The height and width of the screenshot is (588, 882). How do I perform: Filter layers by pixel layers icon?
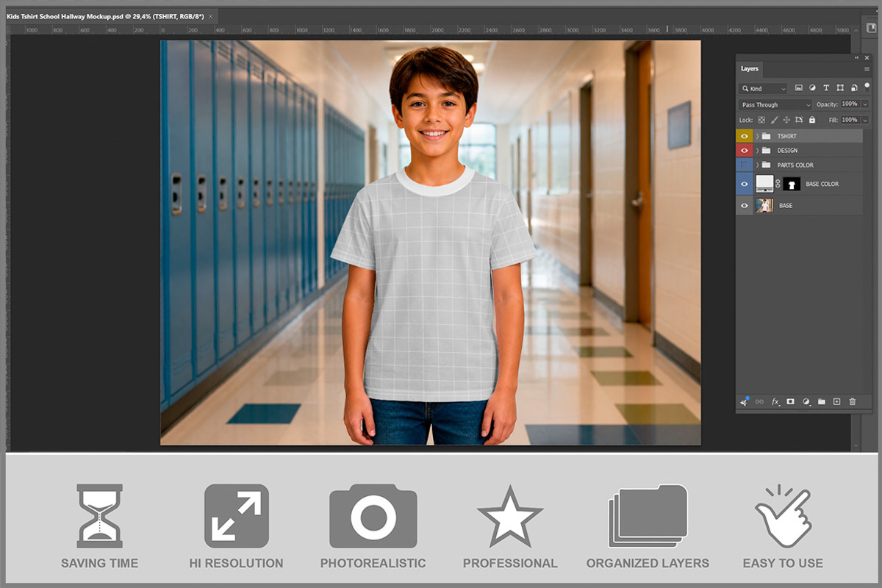(799, 88)
